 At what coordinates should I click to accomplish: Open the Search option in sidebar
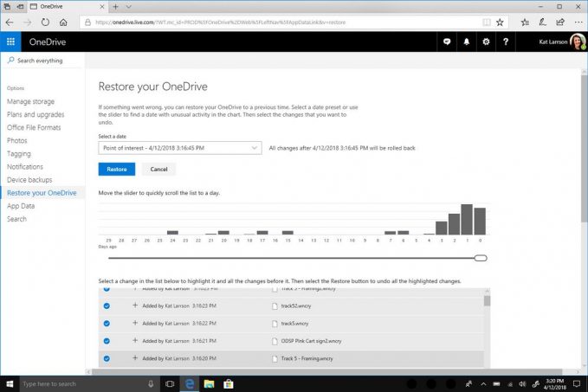coord(16,219)
